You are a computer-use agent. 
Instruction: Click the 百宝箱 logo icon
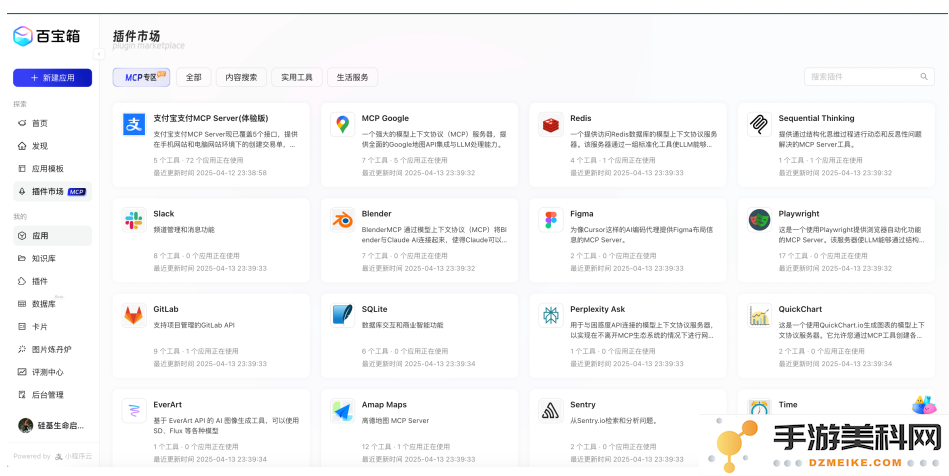tap(23, 36)
